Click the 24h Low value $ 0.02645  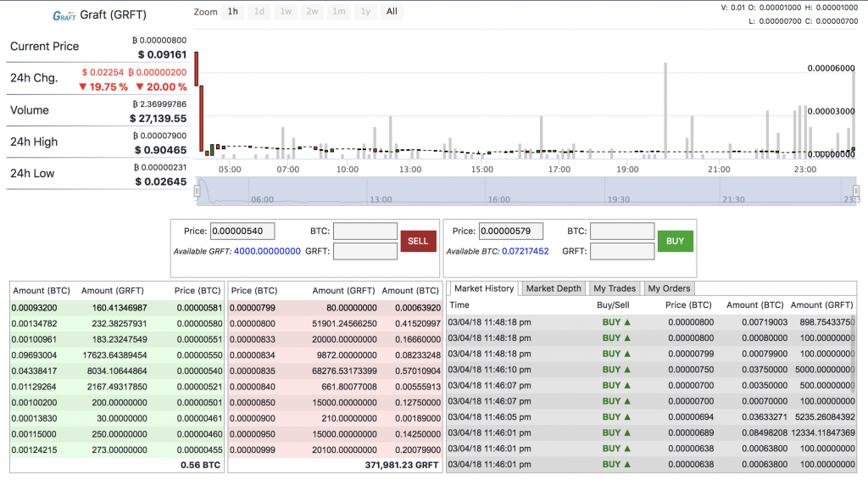[161, 182]
